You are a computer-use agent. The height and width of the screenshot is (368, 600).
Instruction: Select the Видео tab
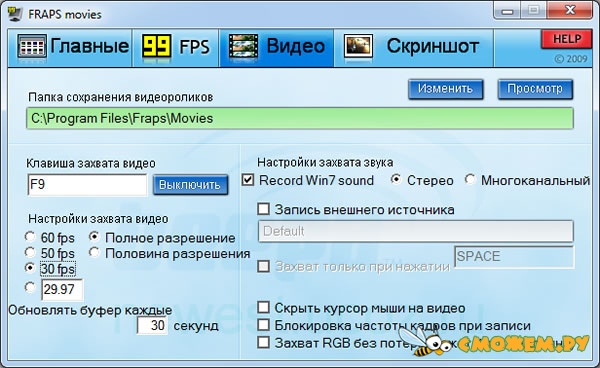click(x=277, y=48)
